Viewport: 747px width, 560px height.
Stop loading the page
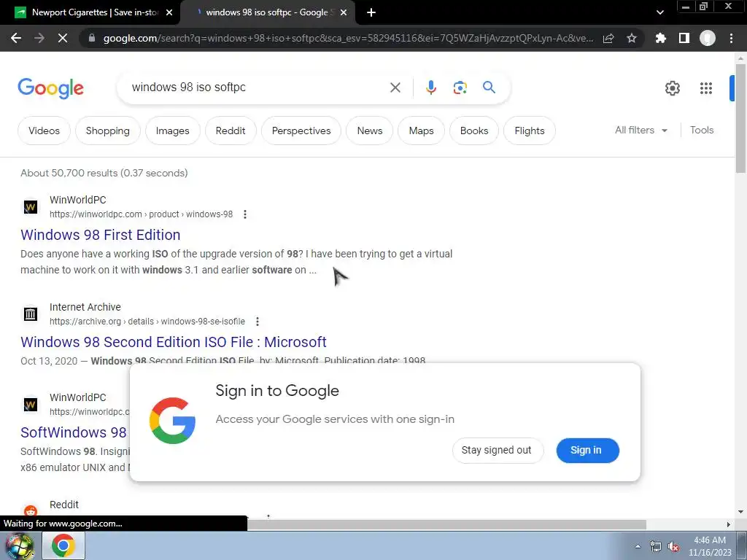63,38
